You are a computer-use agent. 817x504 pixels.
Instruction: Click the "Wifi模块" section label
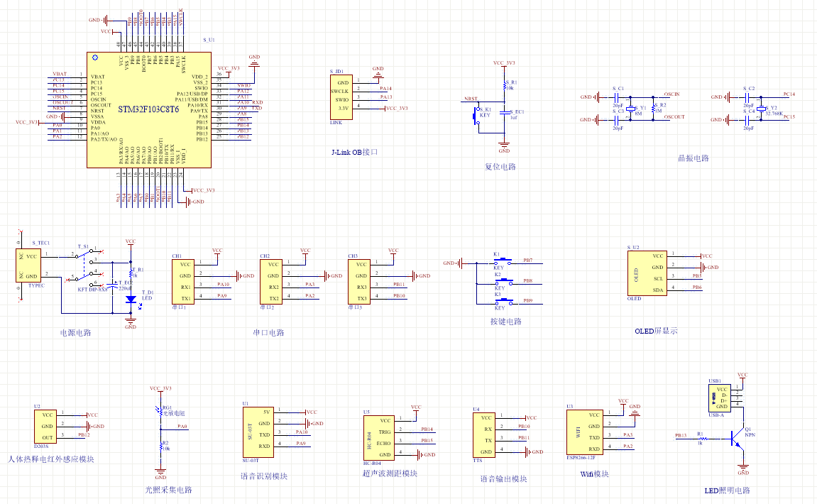595,473
